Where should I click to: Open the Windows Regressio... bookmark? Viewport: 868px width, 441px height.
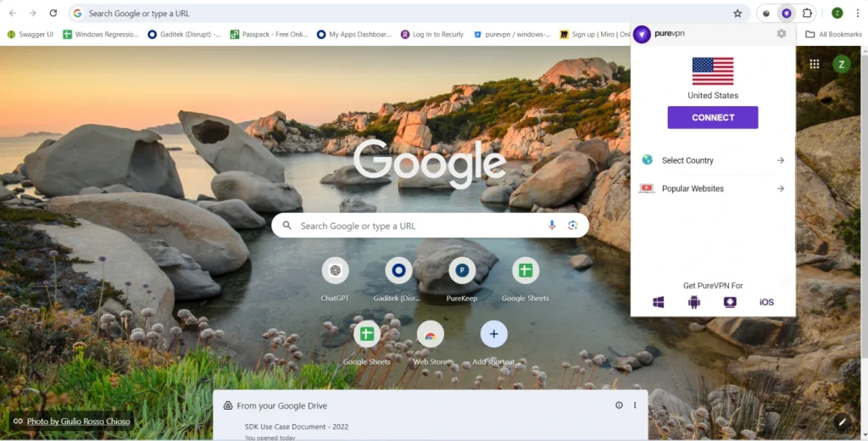tap(101, 35)
